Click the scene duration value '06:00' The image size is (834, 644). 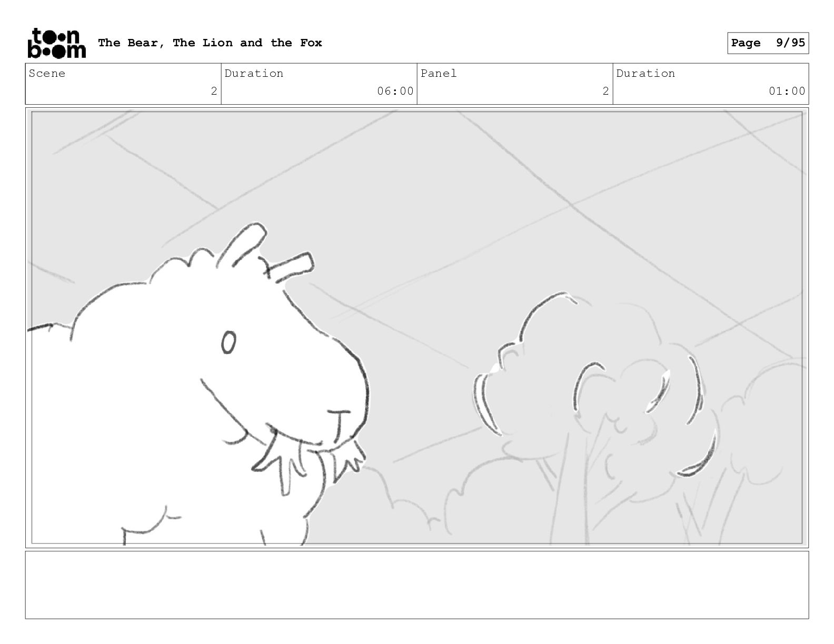pos(395,91)
